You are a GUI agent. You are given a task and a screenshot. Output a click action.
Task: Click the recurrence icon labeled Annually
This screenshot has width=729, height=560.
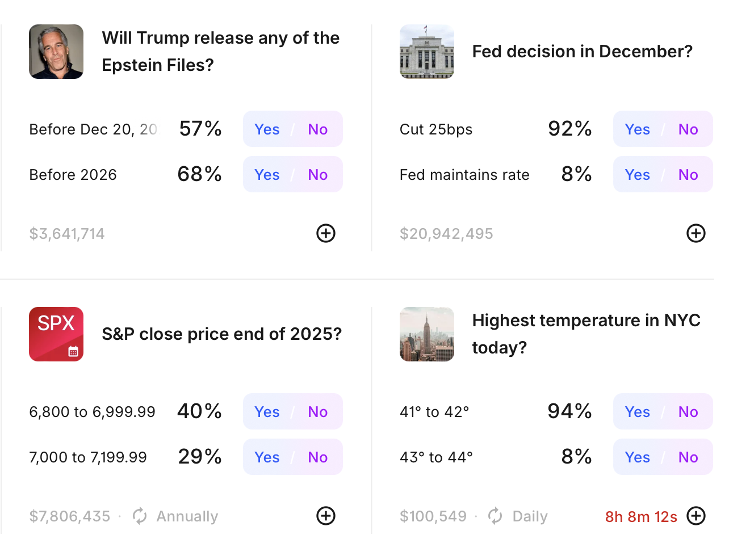click(139, 516)
